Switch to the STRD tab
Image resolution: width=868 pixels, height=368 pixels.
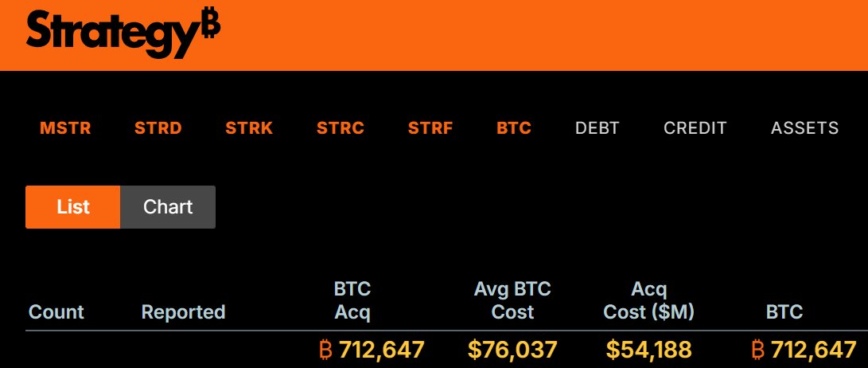(158, 128)
